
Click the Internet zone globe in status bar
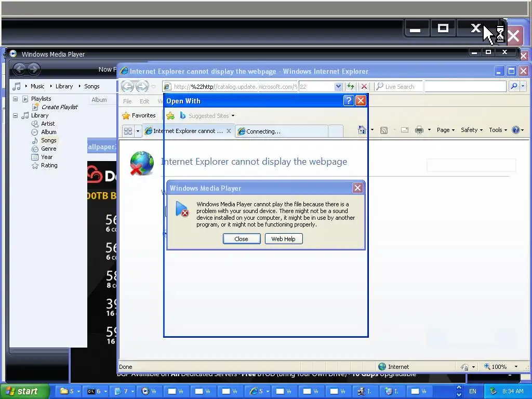click(382, 367)
